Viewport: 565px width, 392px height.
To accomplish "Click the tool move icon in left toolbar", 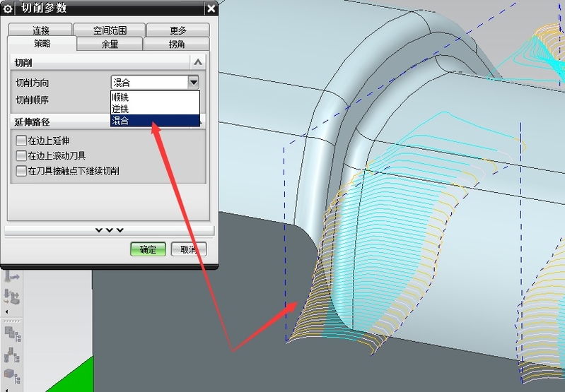I will (x=11, y=277).
